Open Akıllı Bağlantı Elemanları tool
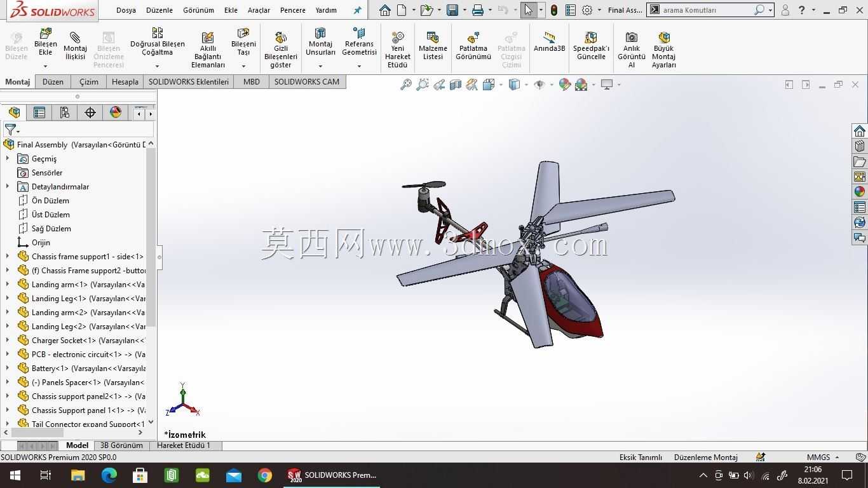The width and height of the screenshot is (868, 488). pyautogui.click(x=208, y=50)
